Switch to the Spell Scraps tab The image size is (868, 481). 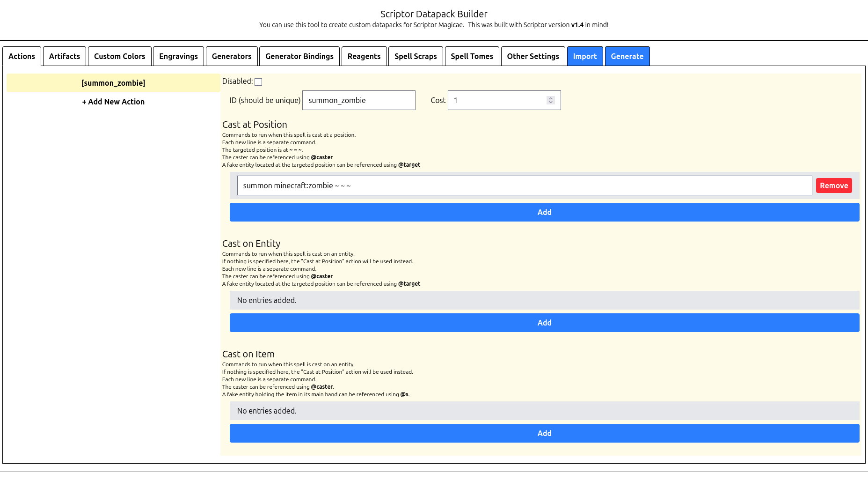(416, 56)
